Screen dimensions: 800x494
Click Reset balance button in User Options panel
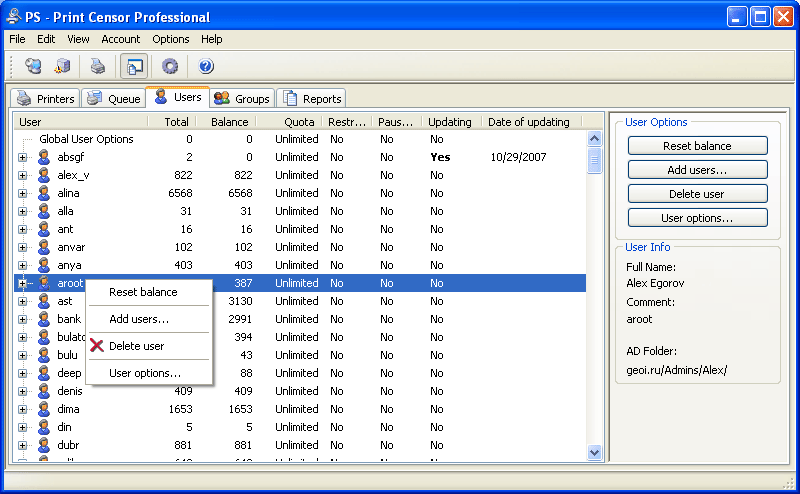point(697,146)
